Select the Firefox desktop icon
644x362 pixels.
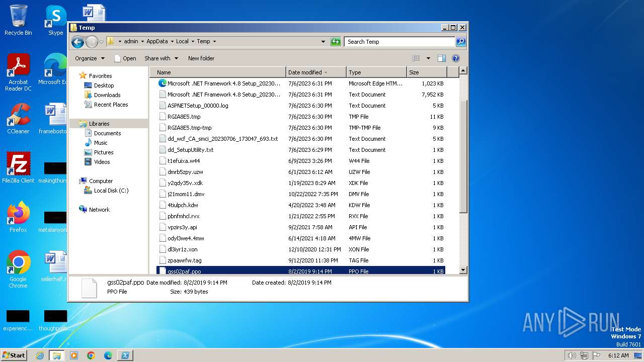point(18,217)
